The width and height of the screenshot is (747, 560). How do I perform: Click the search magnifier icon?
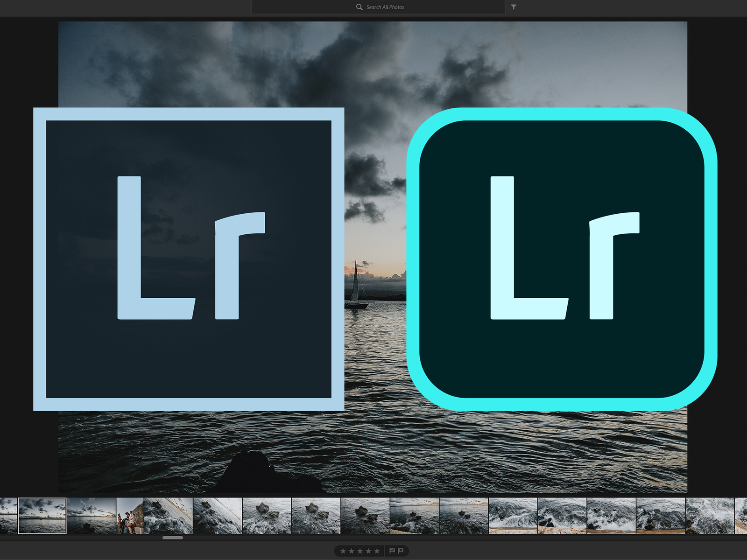point(359,7)
